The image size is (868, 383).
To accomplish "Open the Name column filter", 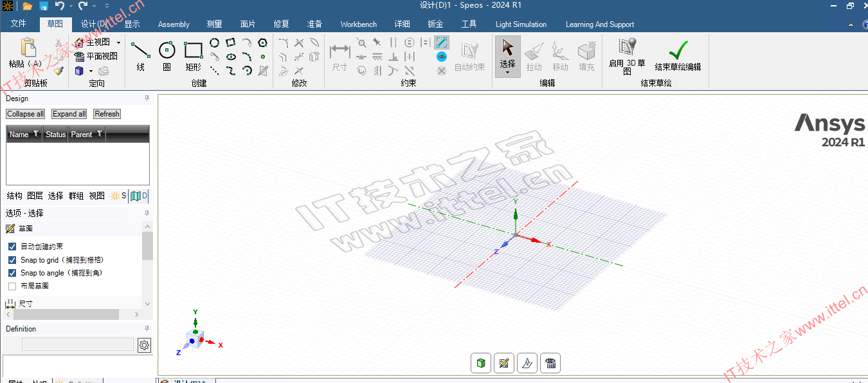I will 35,134.
